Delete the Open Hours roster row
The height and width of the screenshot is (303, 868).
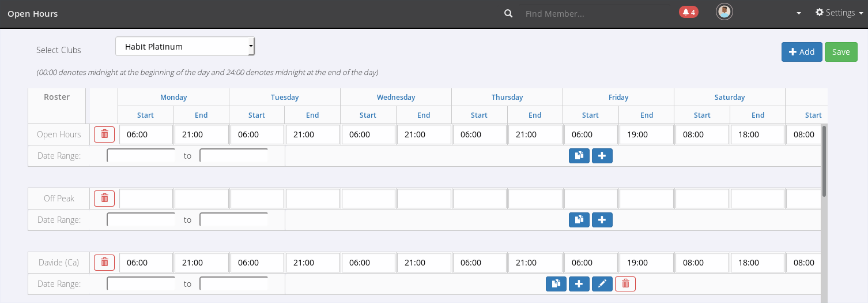tap(104, 134)
